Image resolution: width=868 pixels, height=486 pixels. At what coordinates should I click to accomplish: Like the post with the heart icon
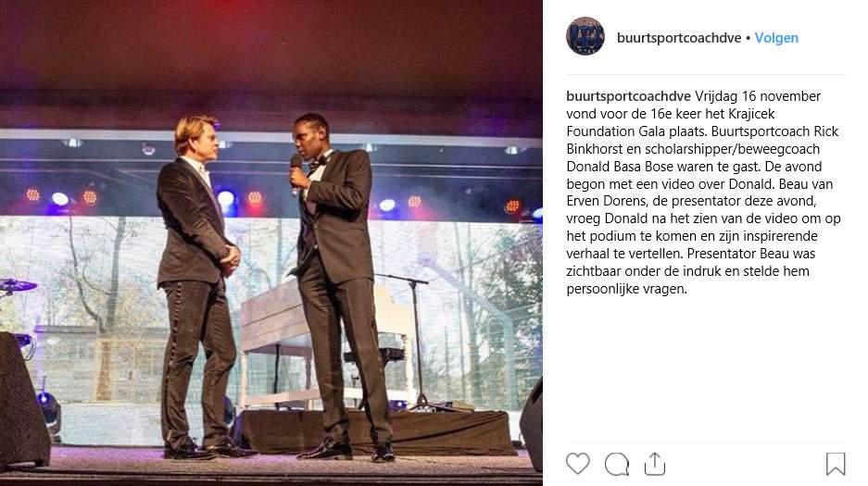(x=577, y=464)
